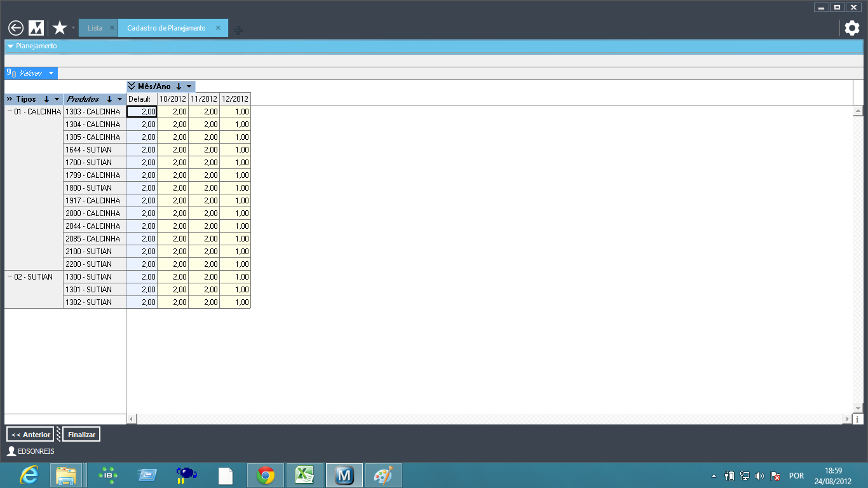Go back with the Anterior button

(31, 435)
